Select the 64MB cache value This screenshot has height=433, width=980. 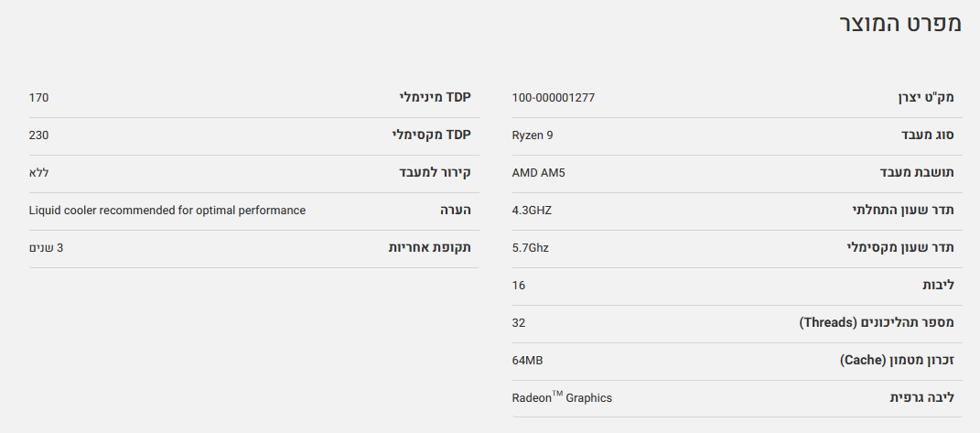tap(527, 360)
